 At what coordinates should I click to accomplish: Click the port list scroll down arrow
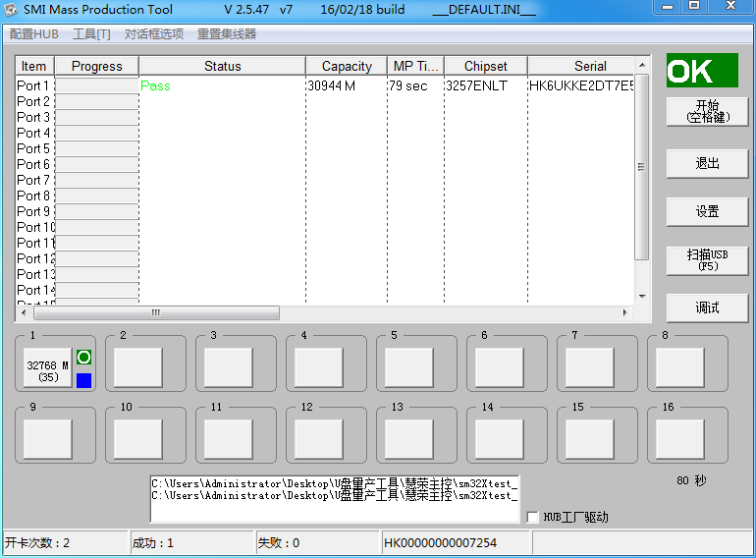click(642, 297)
